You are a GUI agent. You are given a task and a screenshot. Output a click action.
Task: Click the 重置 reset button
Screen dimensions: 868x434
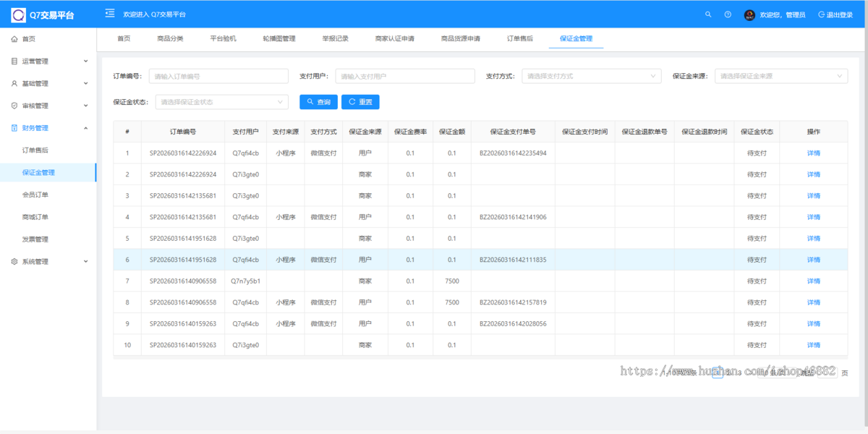[x=360, y=102]
